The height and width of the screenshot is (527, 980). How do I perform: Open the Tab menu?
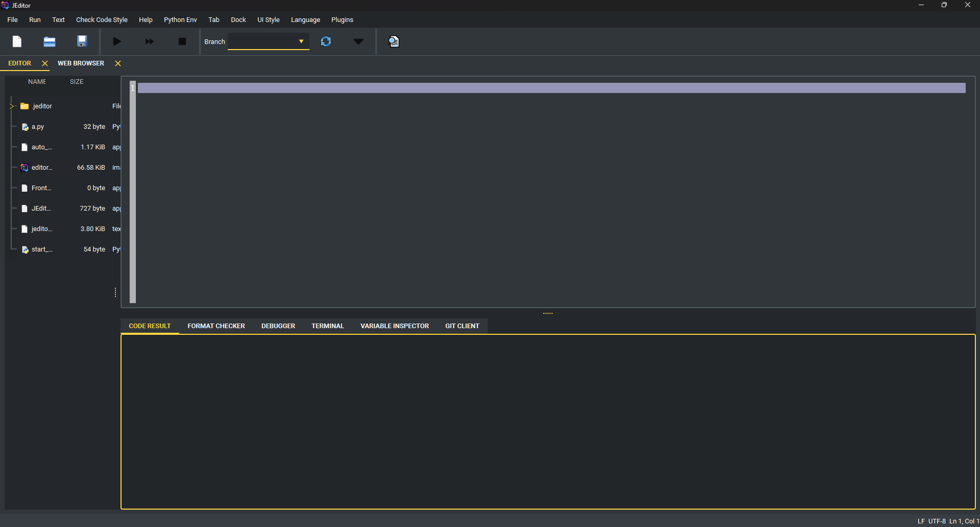pyautogui.click(x=214, y=20)
